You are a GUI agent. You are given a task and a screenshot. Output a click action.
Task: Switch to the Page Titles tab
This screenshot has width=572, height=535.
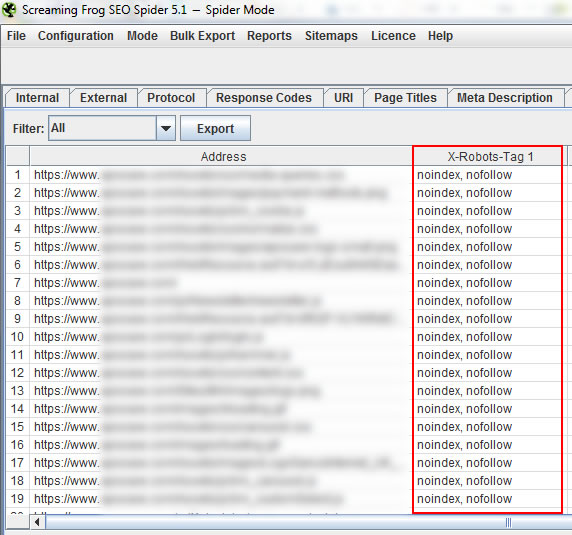[x=405, y=98]
